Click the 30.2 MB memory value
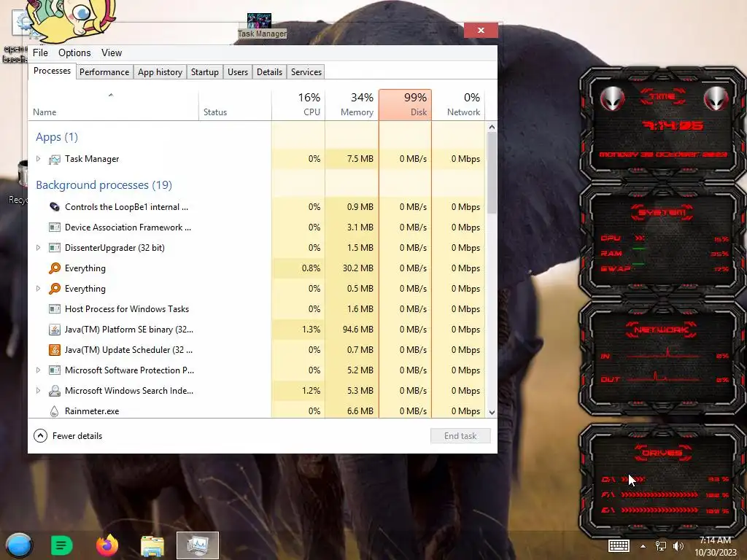The width and height of the screenshot is (747, 560). [357, 268]
